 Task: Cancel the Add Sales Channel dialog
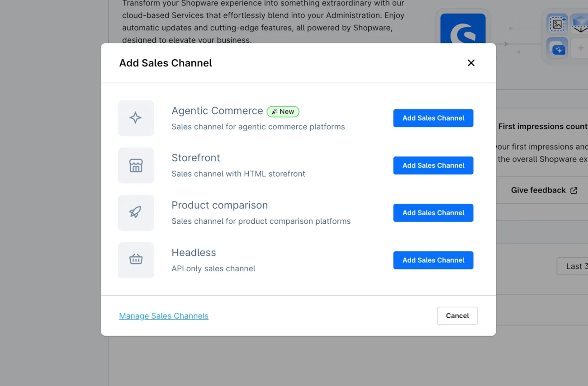[457, 315]
